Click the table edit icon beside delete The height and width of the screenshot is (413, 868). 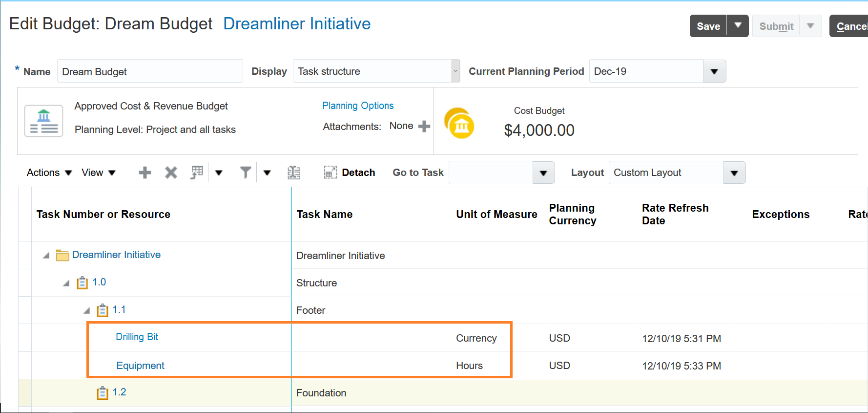point(197,173)
